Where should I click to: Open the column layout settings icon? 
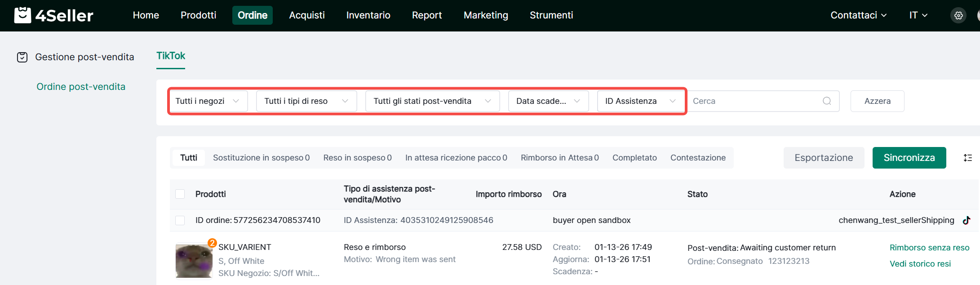pyautogui.click(x=967, y=158)
